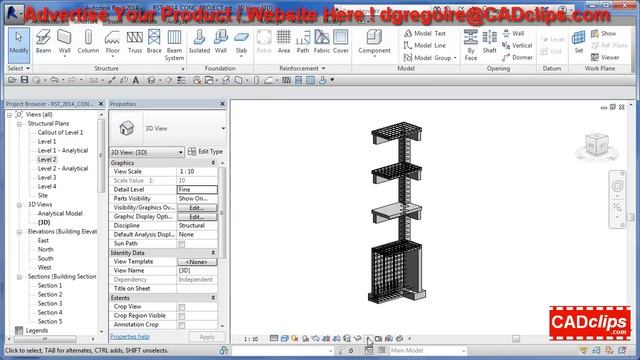Collapse the Sections (Building Section) node
Viewport: 640px width, 360px height.
pyautogui.click(x=19, y=277)
